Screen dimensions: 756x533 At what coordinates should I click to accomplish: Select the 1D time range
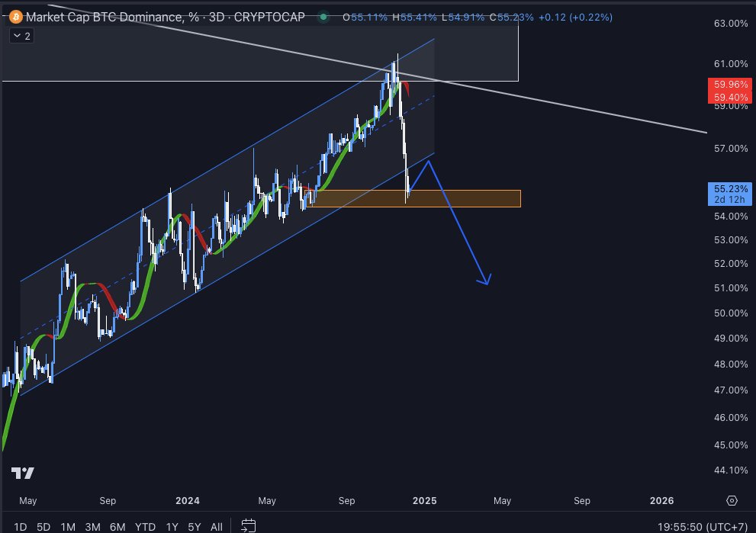tap(21, 527)
